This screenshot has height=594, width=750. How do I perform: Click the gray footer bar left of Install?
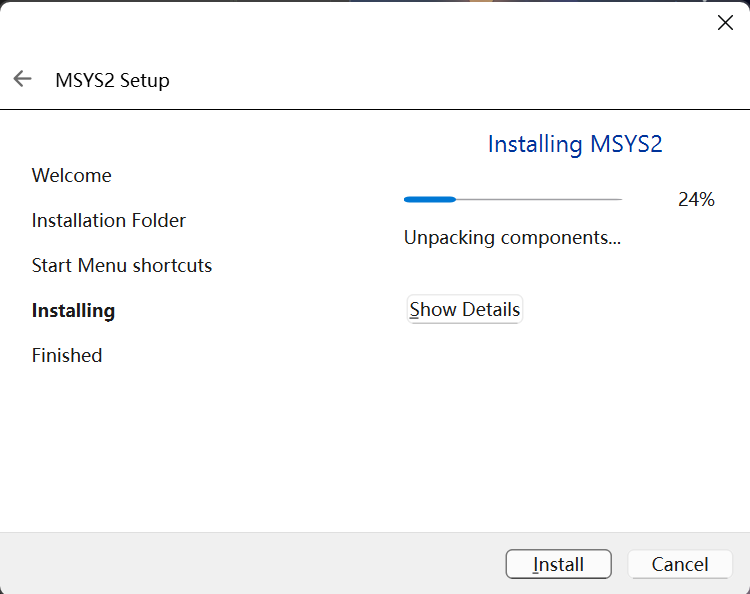250,563
